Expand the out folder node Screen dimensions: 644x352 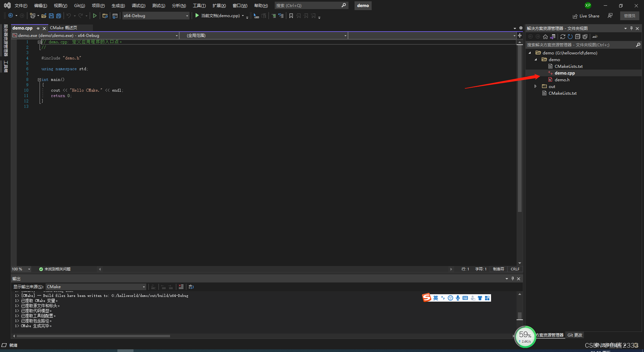tap(536, 86)
